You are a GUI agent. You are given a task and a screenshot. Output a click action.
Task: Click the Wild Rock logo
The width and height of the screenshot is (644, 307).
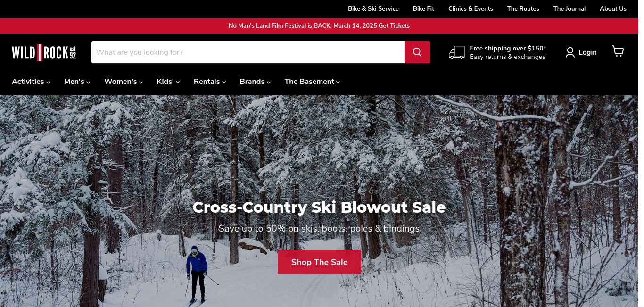click(x=44, y=52)
